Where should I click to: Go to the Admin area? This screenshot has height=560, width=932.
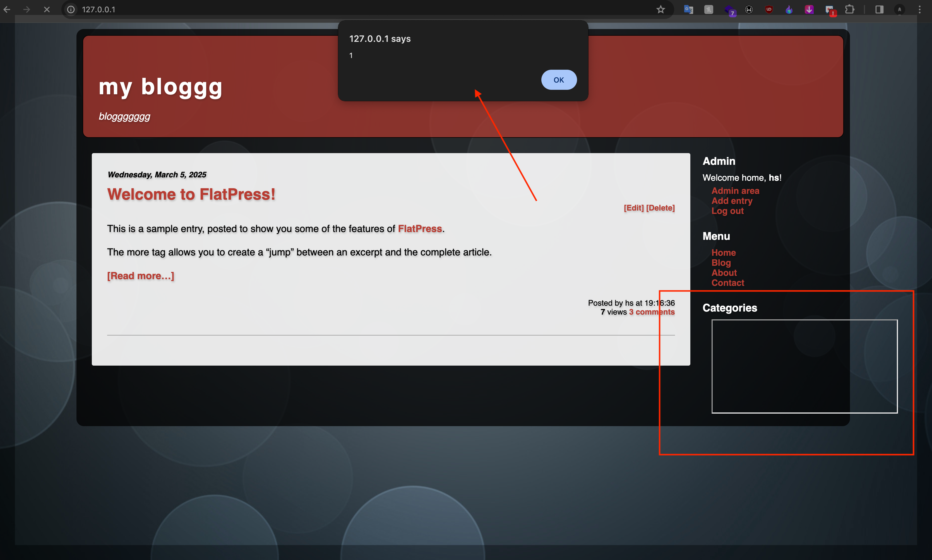(x=735, y=191)
